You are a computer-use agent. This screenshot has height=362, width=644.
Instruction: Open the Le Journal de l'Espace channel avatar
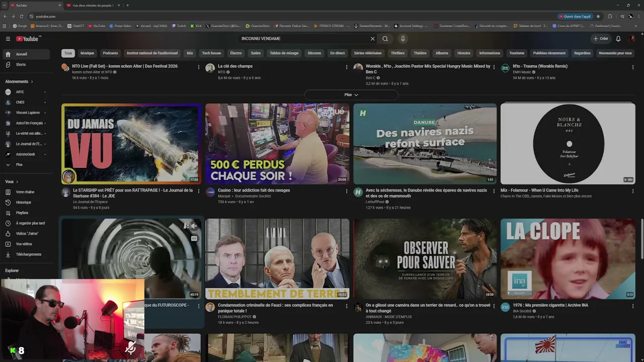point(65,192)
